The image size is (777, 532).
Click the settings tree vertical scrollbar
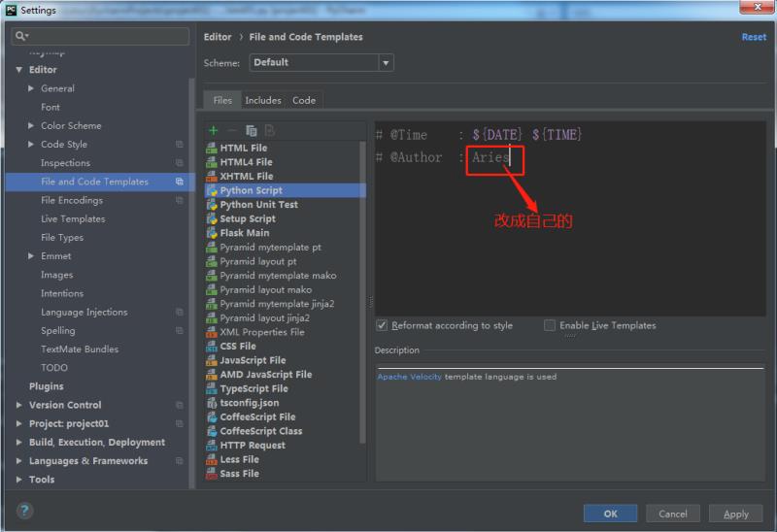tap(191, 283)
